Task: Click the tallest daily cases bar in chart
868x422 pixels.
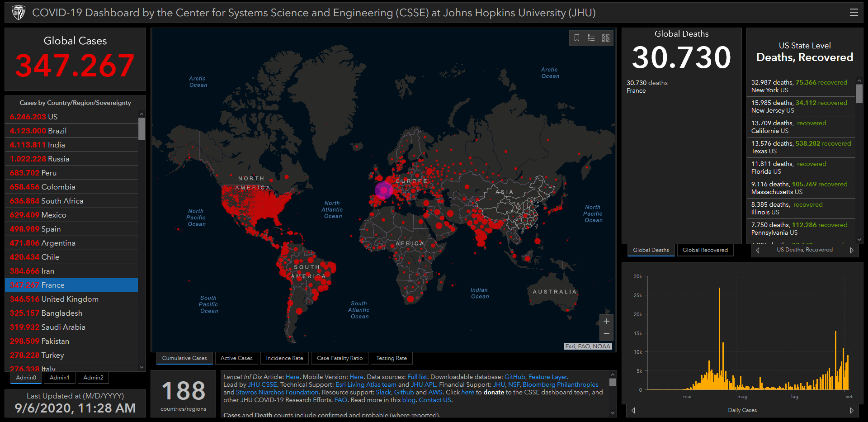Action: click(719, 338)
